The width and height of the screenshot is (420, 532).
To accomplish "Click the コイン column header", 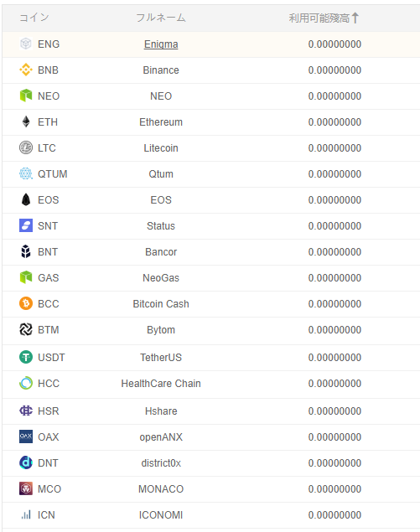I will (x=34, y=18).
